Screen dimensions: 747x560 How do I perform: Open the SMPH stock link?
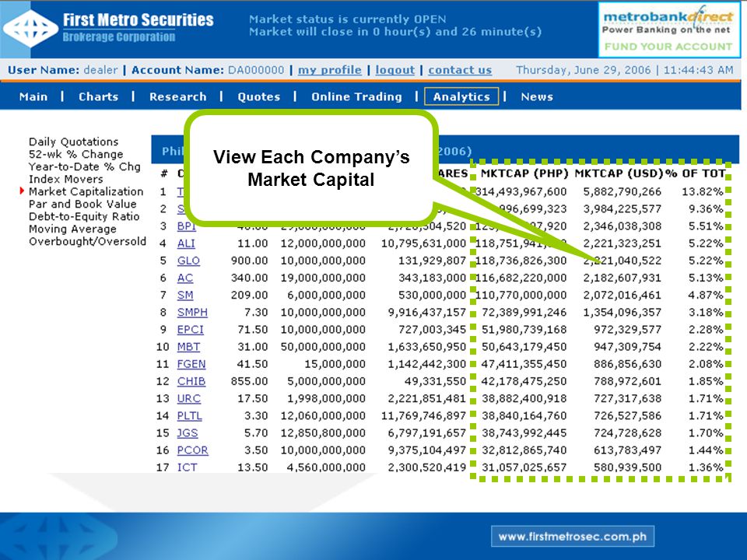[192, 312]
